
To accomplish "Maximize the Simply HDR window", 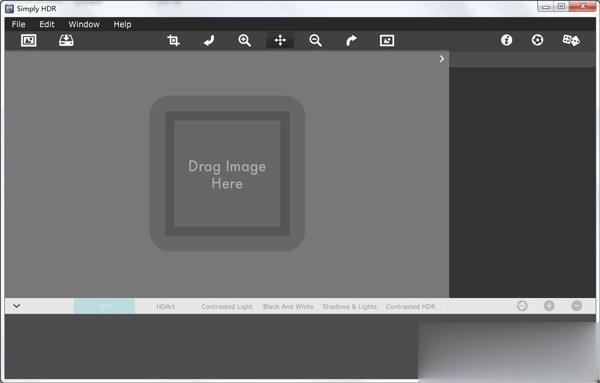I will click(561, 6).
